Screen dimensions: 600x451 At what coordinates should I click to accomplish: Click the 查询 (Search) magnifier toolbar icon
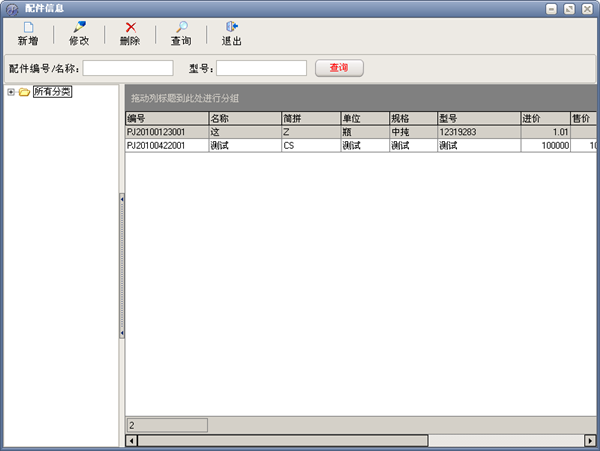coord(181,27)
